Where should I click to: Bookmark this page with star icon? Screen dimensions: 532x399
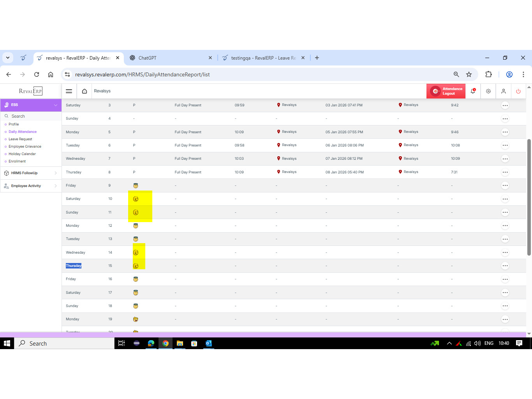click(x=469, y=74)
